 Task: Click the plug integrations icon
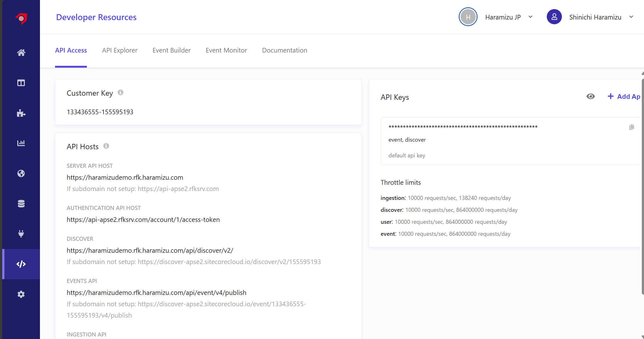click(x=21, y=234)
